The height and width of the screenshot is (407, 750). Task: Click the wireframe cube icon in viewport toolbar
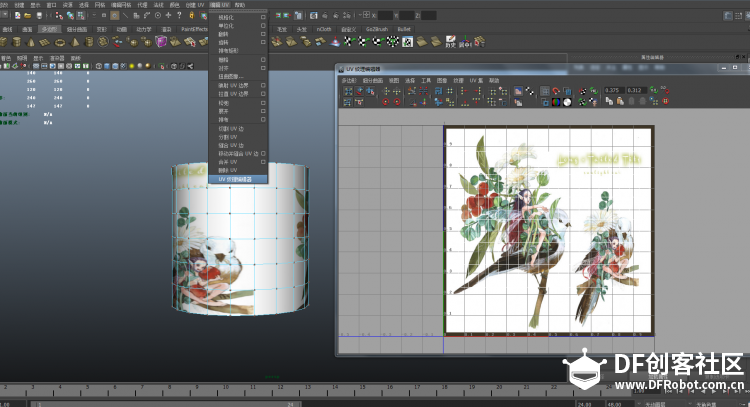tap(99, 66)
